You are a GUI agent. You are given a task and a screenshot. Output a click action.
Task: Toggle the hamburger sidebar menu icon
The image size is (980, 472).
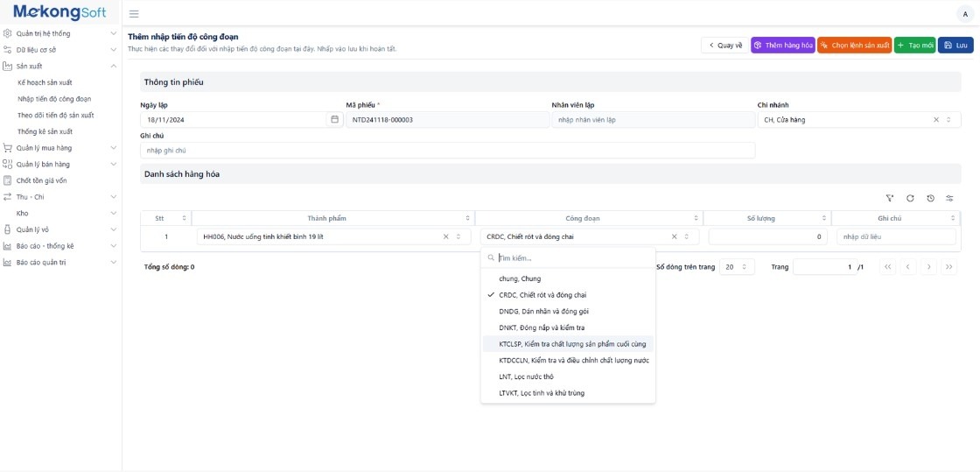click(x=134, y=14)
